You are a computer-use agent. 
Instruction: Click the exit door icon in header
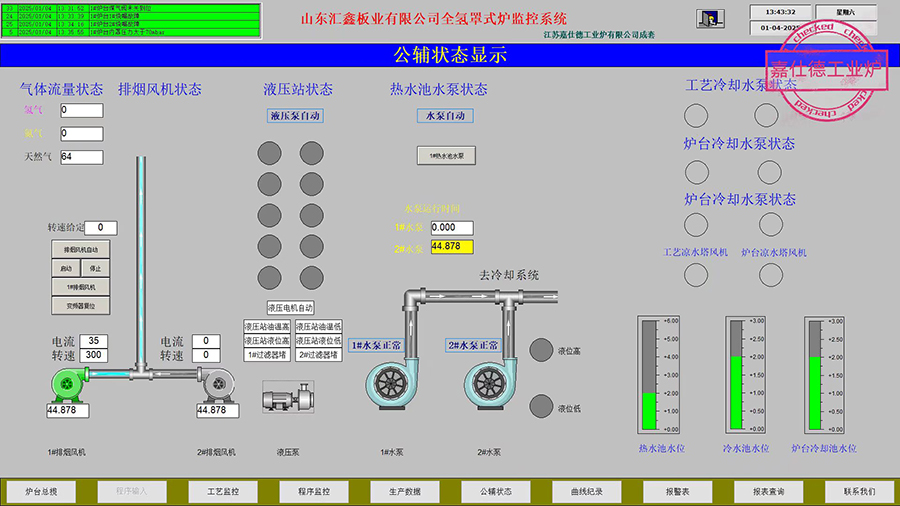tap(709, 20)
